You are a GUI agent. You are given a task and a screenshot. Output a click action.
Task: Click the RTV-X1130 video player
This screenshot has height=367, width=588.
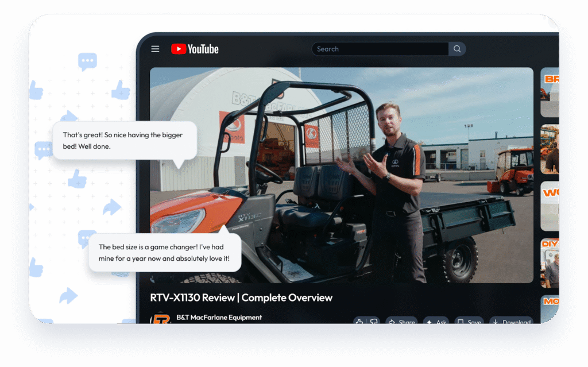[341, 175]
